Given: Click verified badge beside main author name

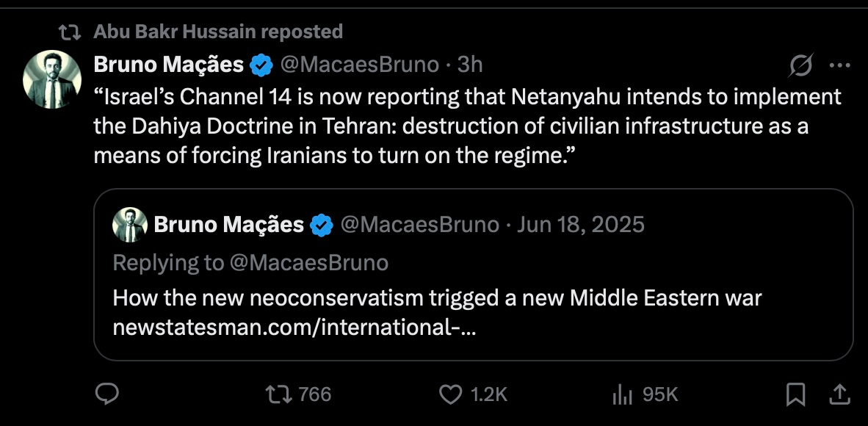Looking at the screenshot, I should (261, 65).
